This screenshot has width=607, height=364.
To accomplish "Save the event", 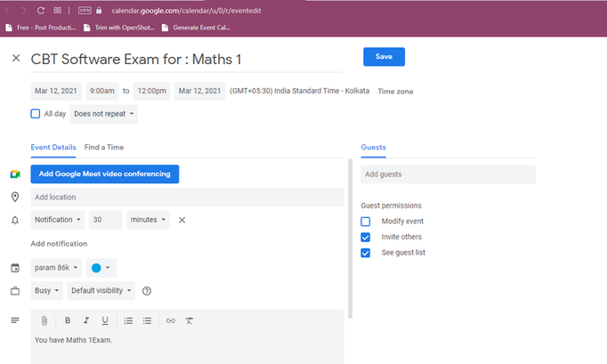I will pyautogui.click(x=384, y=57).
